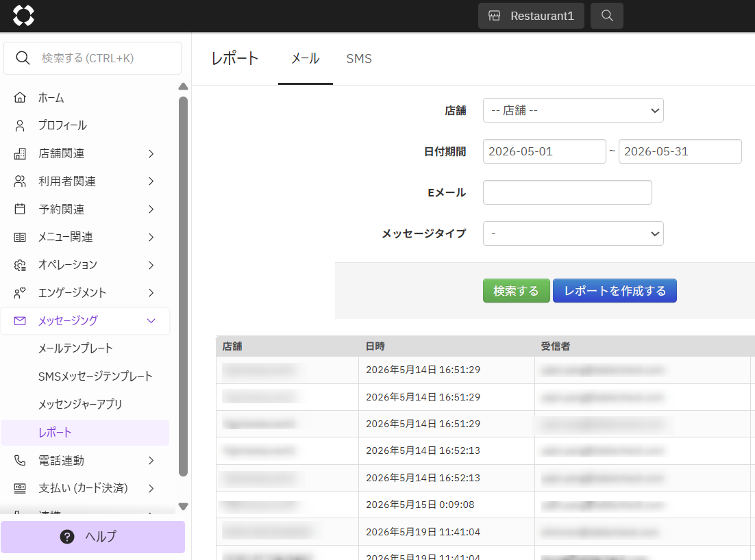Screen dimensions: 755x560
Task: Click the 店舗 column header
Action: click(x=287, y=346)
